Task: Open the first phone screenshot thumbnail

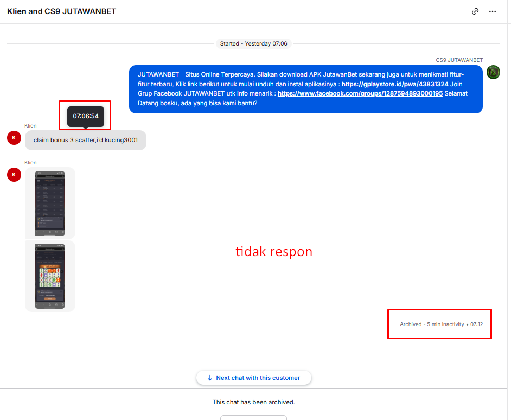Action: 50,203
